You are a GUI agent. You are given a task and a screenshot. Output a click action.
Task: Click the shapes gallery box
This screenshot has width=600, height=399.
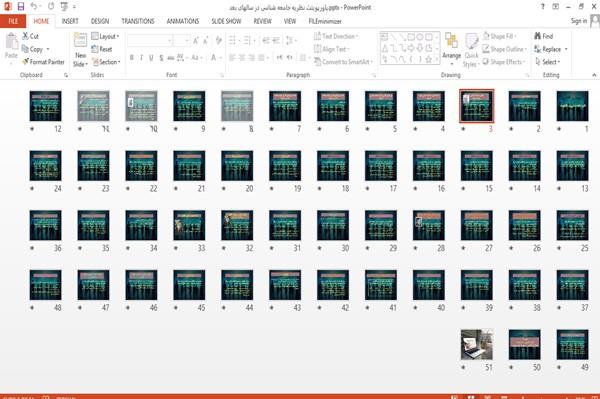409,48
